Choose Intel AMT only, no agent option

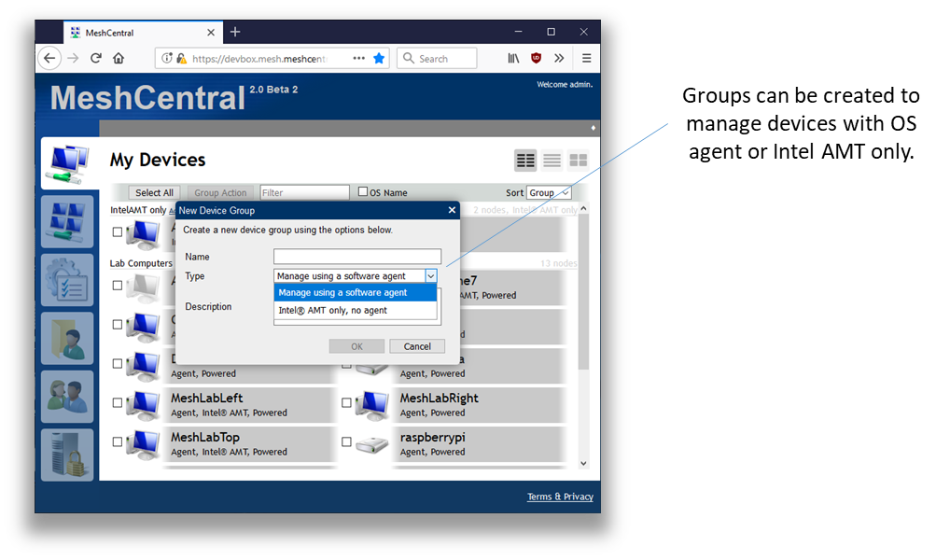point(333,311)
